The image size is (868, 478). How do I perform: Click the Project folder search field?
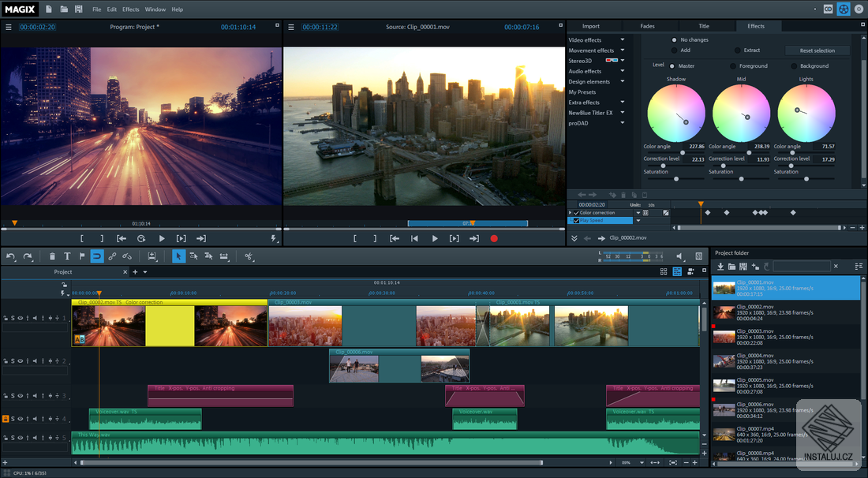tap(802, 267)
